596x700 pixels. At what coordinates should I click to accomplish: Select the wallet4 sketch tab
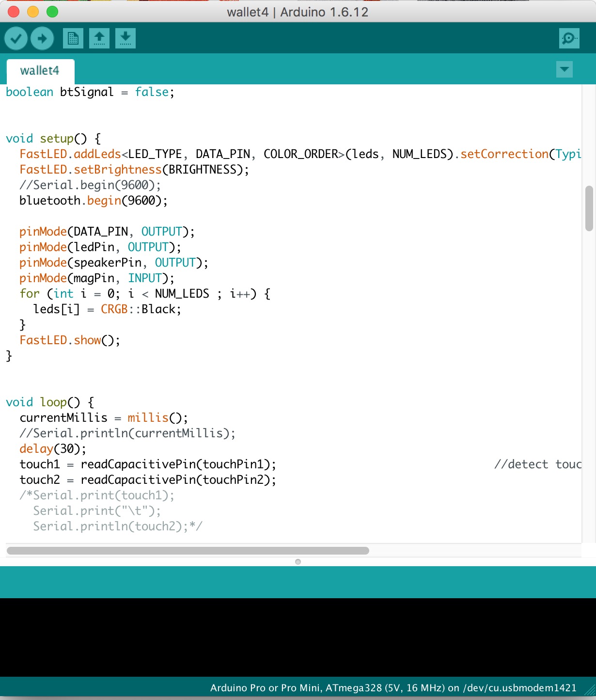pyautogui.click(x=40, y=71)
